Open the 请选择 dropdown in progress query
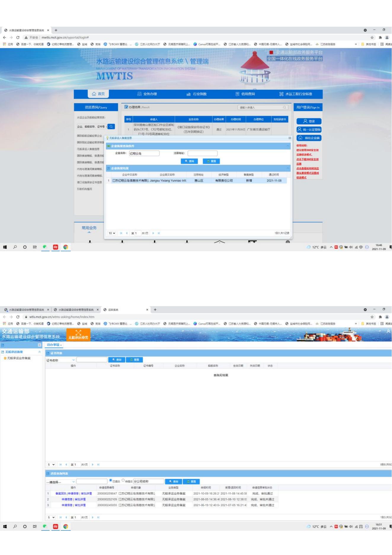This screenshot has height=555, width=392. pyautogui.click(x=61, y=482)
